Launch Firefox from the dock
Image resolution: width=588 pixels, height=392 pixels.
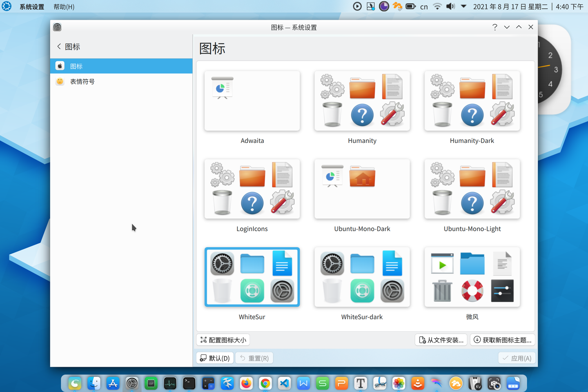point(246,383)
